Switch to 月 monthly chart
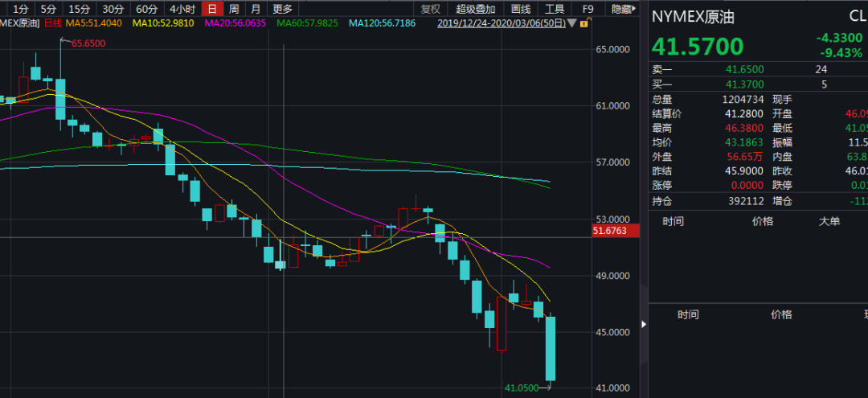 pyautogui.click(x=255, y=9)
